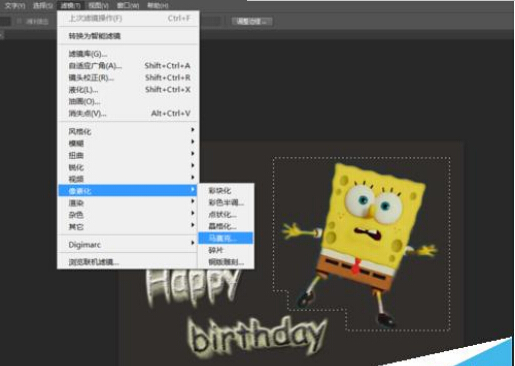Choose 上次滤镜操作(F) from the filter menu
515x366 pixels.
[x=129, y=18]
